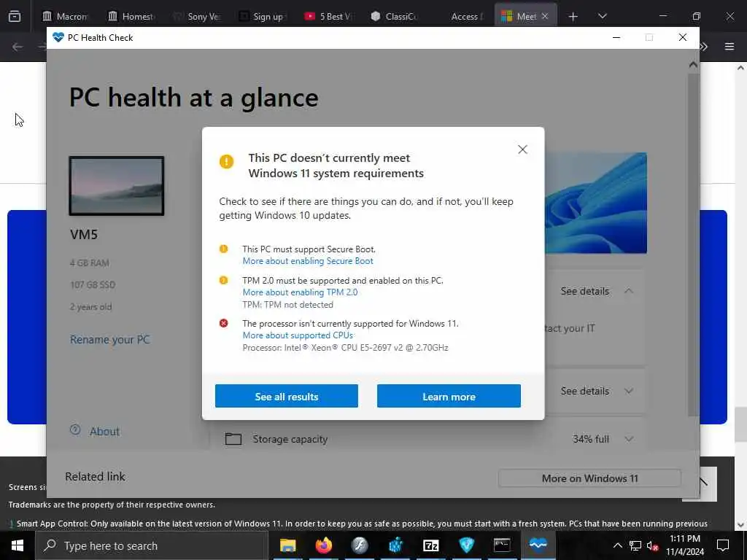The width and height of the screenshot is (747, 560).
Task: Click the About question mark icon
Action: [75, 430]
